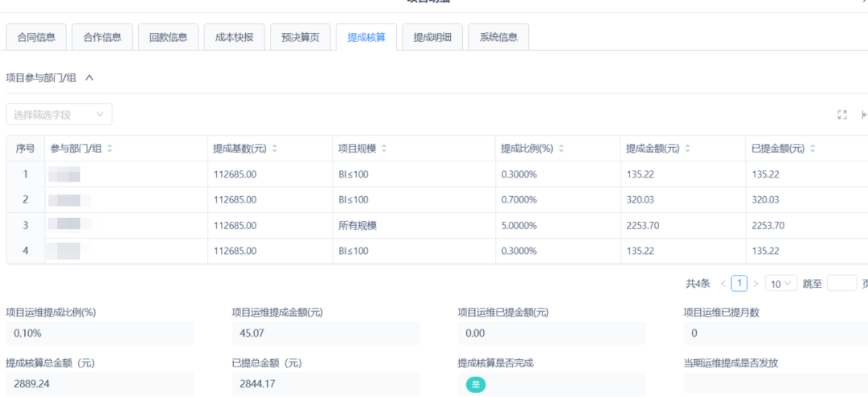The height and width of the screenshot is (397, 868).
Task: Click 320.03 in 提成金额 column
Action: tap(640, 200)
